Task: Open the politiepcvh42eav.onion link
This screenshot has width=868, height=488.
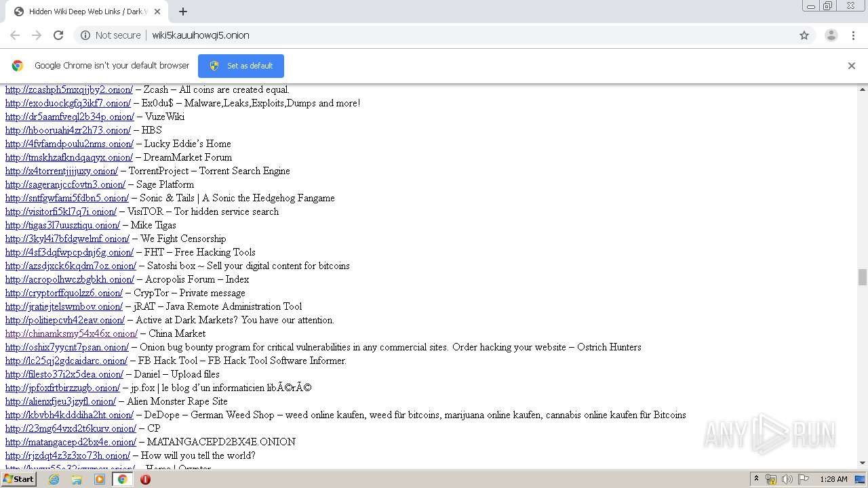Action: tap(65, 320)
